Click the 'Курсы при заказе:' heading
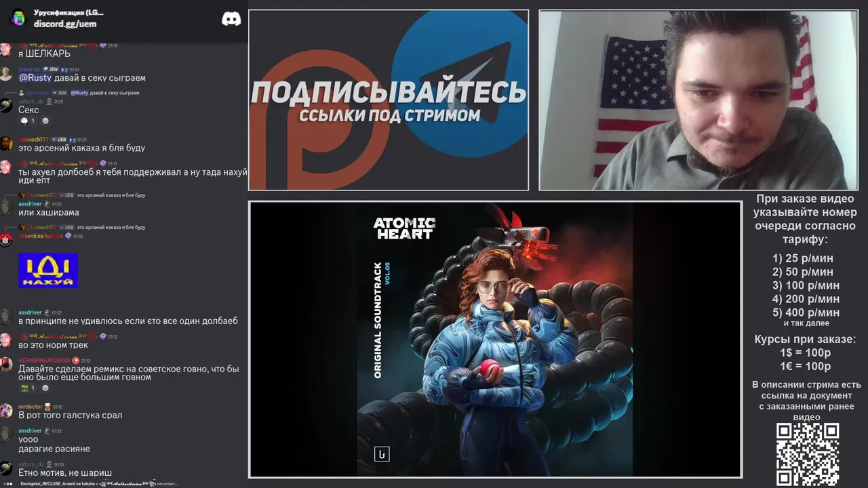The height and width of the screenshot is (488, 868). (806, 339)
